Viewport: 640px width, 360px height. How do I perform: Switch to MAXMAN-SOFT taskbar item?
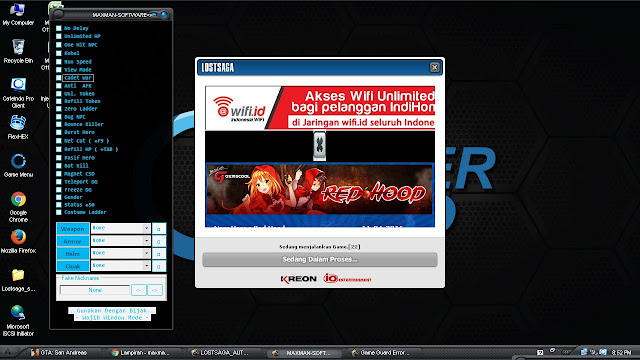coord(304,352)
